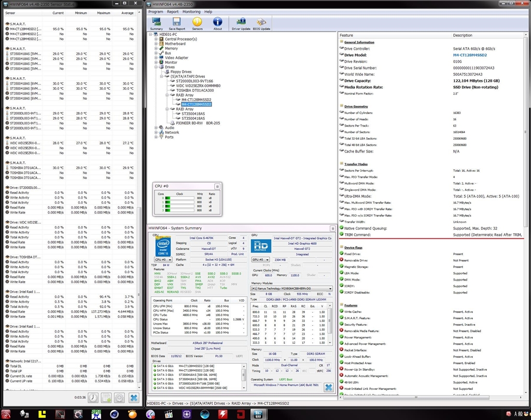Open the Summary toolbar icon
531x420 pixels.
[x=156, y=23]
